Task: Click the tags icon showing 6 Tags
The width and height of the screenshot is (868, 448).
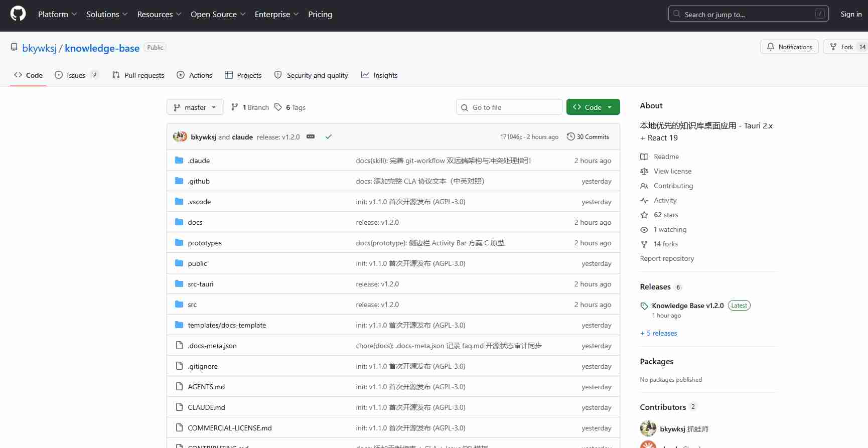Action: [x=278, y=107]
